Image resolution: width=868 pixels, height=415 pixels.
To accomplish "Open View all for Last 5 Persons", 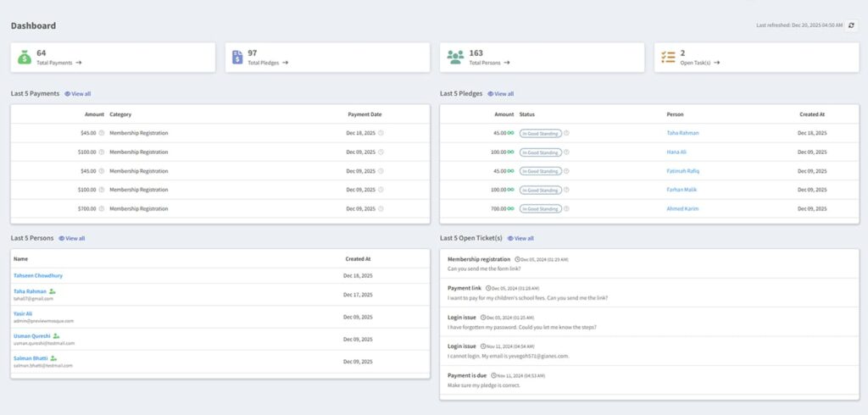I will coord(72,239).
